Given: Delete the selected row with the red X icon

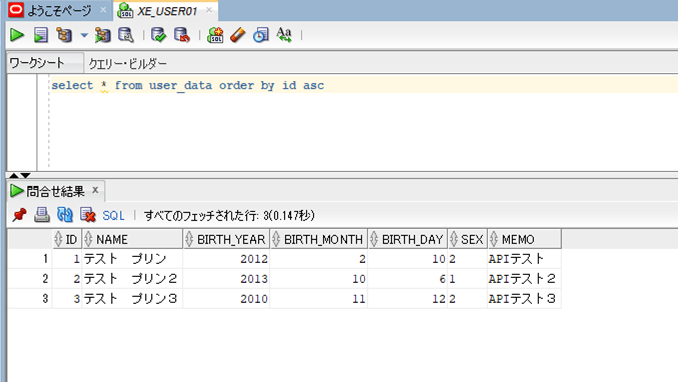Looking at the screenshot, I should coord(88,215).
